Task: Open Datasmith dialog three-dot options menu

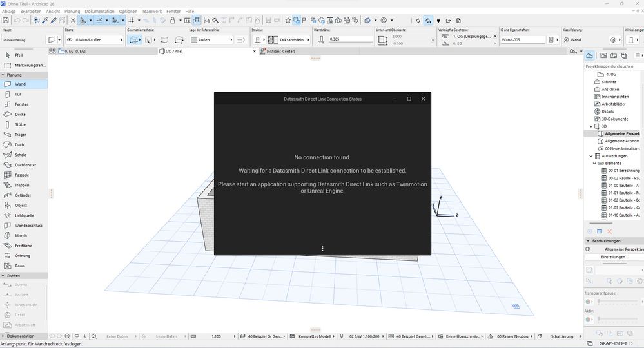Action: point(322,248)
